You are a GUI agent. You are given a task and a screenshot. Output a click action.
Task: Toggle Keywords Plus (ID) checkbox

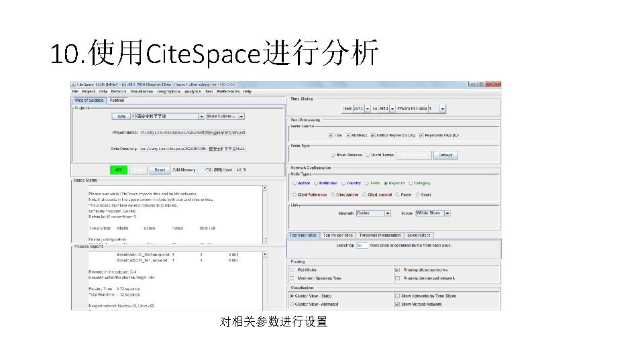click(x=421, y=135)
